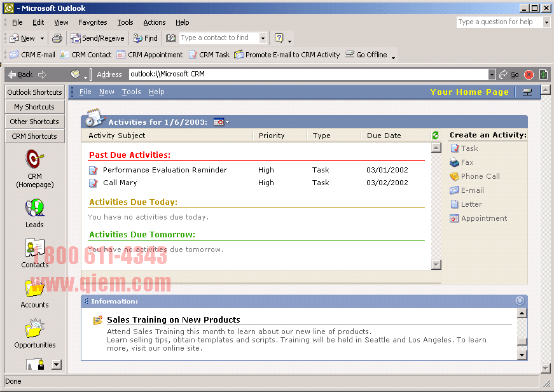Screen dimensions: 554x392
Task: Expand standard toolbar options arrow
Action: 289,41
